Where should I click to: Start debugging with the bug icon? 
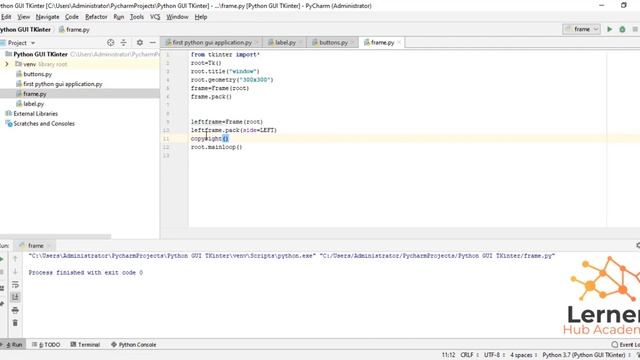click(622, 29)
